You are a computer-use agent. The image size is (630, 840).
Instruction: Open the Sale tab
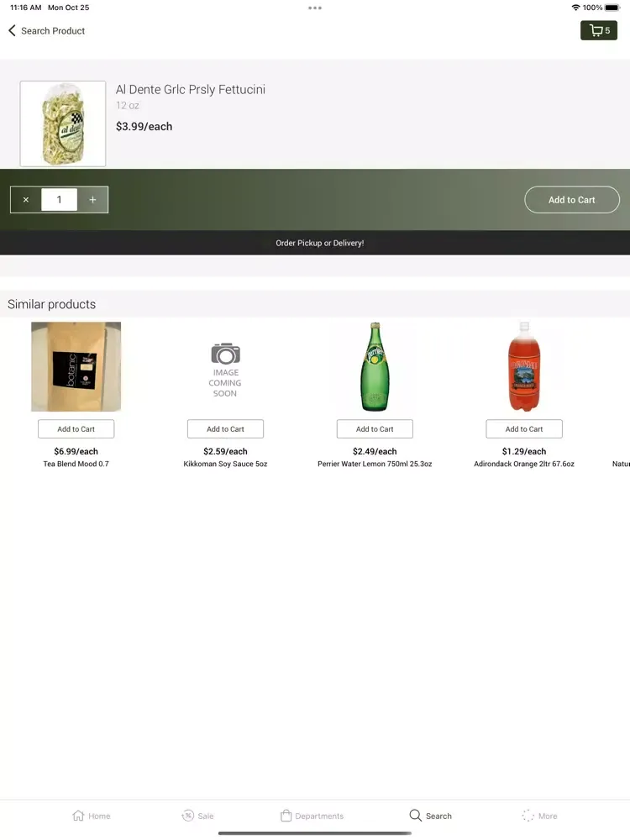point(197,816)
